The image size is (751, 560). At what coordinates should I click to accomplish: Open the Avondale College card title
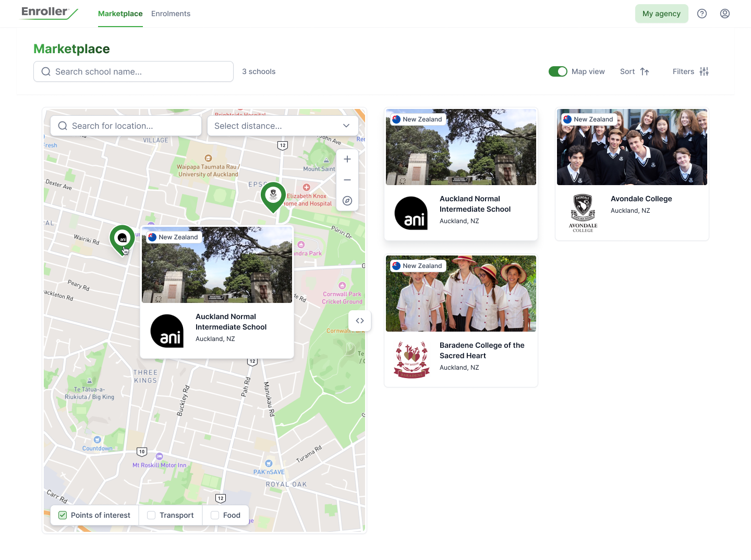(641, 199)
